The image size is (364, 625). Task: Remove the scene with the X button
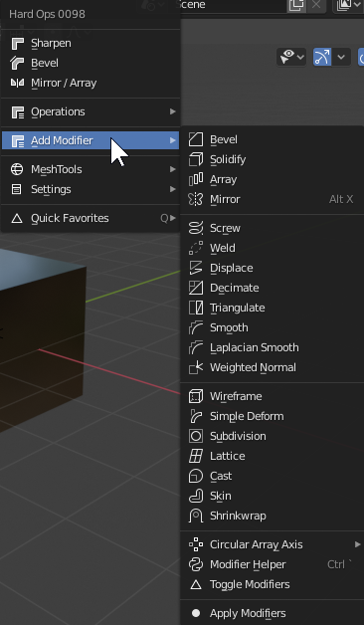coord(316,5)
